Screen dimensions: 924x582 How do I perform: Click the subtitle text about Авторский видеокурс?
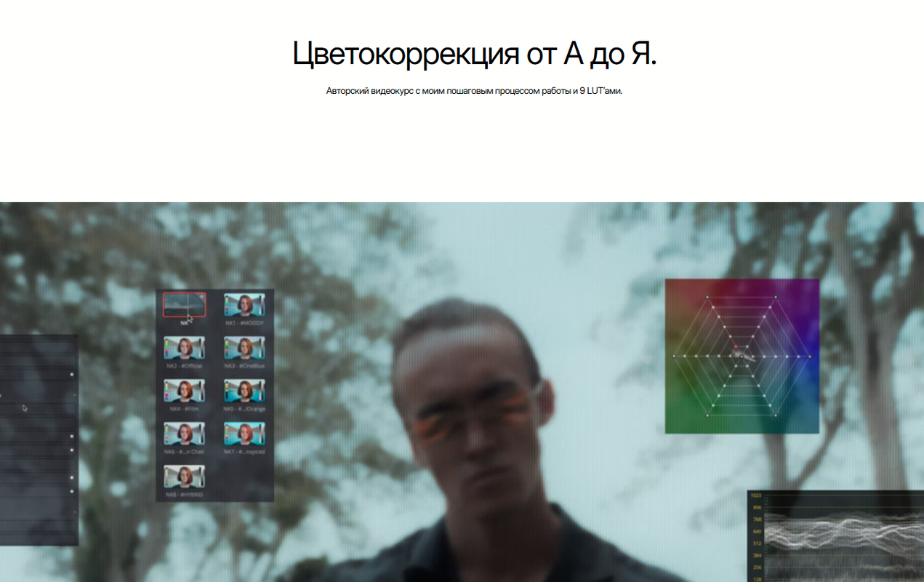(x=474, y=92)
